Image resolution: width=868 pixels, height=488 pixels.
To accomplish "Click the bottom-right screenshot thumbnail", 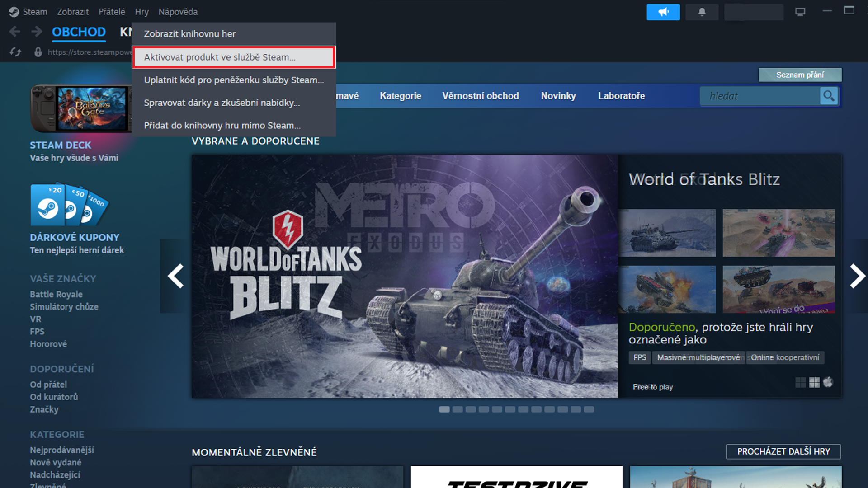I will click(x=778, y=289).
